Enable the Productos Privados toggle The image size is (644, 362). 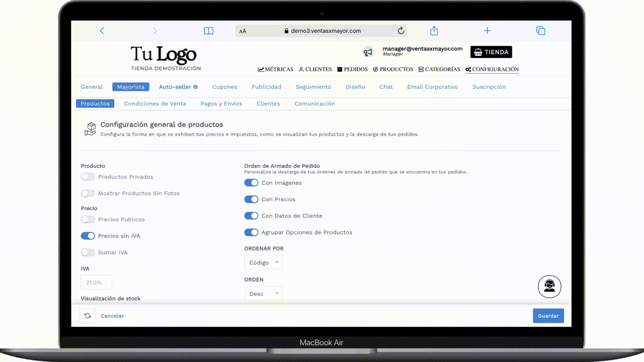click(88, 176)
